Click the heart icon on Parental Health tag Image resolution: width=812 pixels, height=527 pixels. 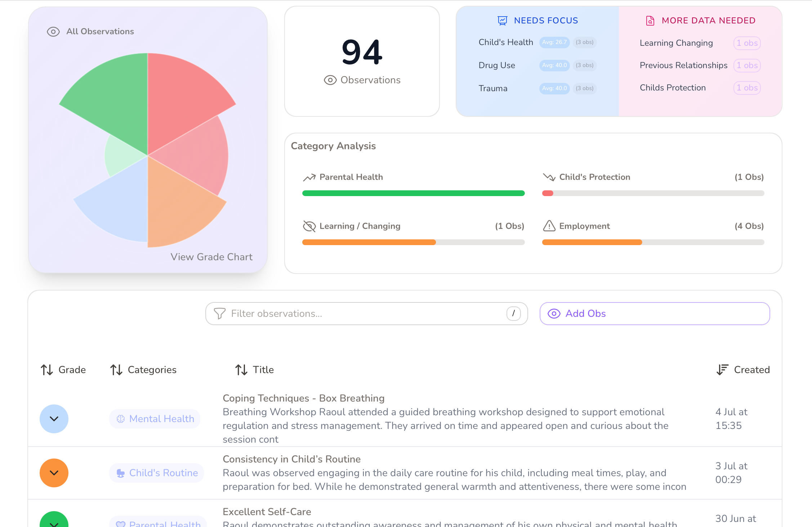[121, 524]
